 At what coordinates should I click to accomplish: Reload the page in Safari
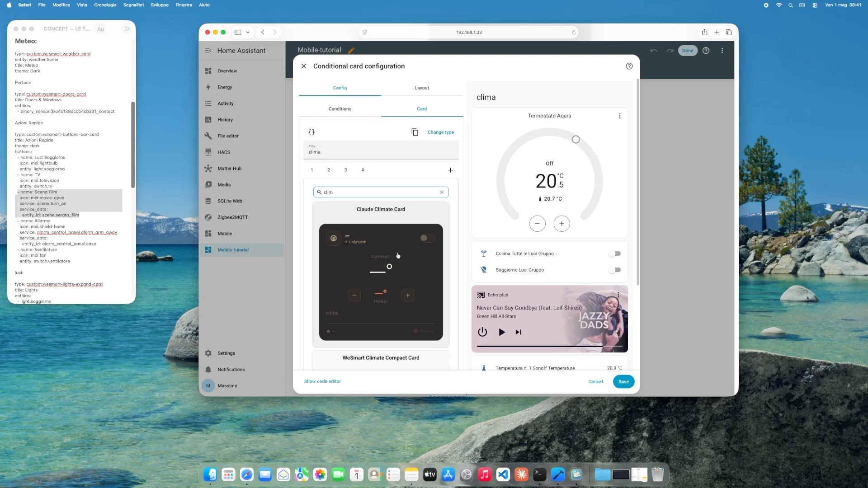point(574,33)
